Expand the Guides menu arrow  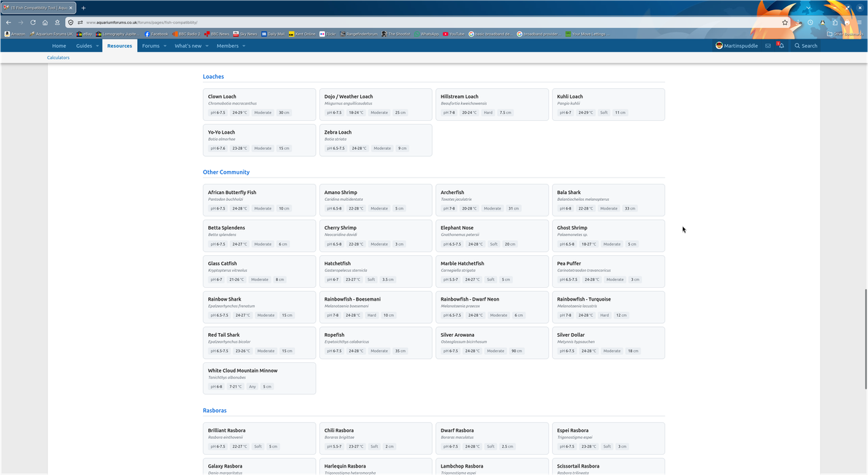click(x=97, y=46)
